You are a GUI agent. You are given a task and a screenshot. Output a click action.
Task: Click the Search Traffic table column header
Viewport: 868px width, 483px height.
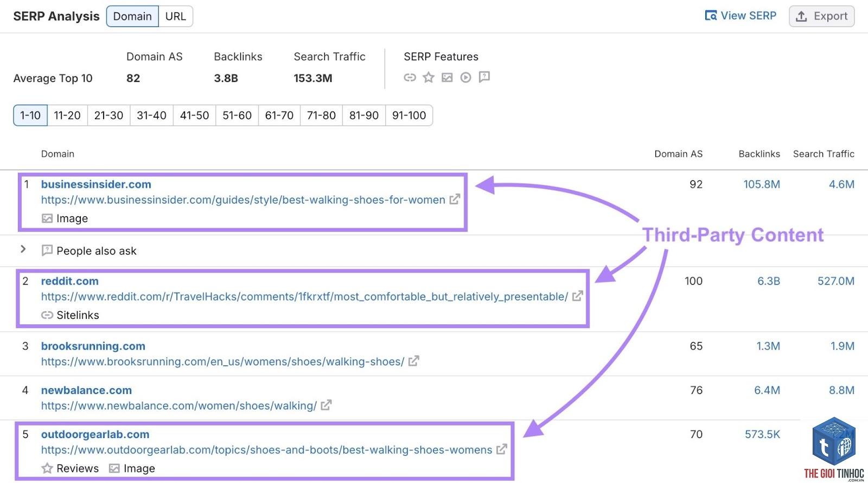pos(824,154)
